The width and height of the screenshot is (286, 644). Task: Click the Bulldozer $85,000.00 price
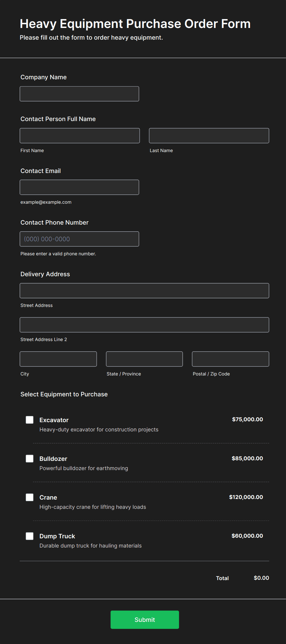(x=247, y=458)
